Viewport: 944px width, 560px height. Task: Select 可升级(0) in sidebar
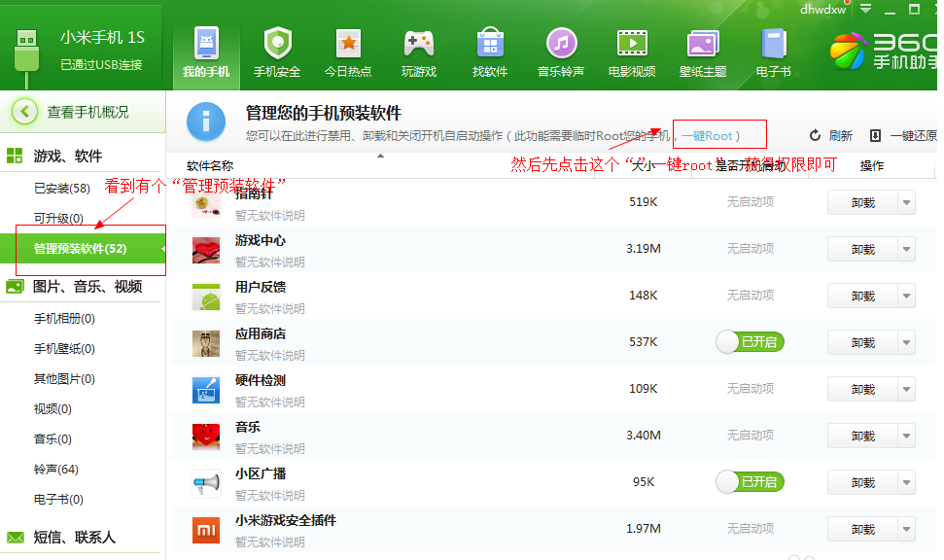(58, 218)
